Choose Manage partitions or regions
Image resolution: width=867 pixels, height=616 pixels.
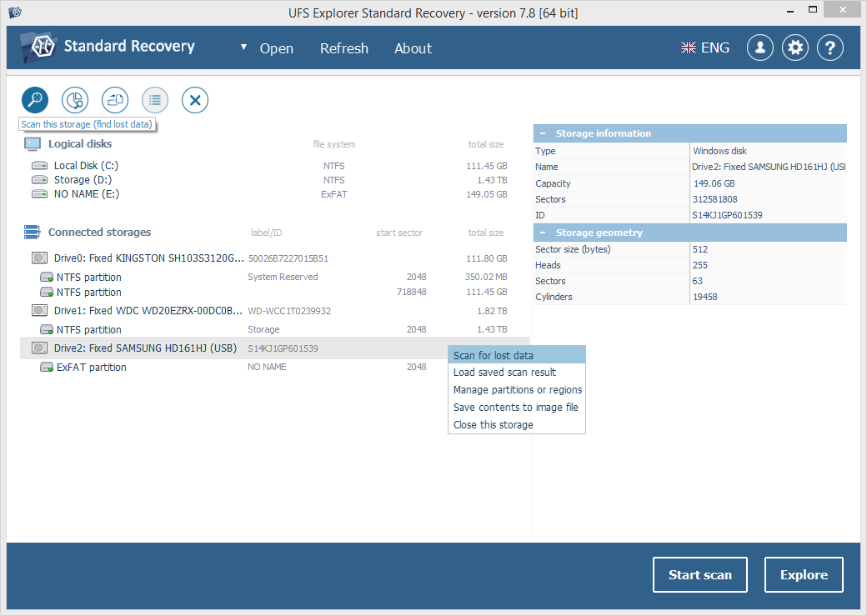point(516,390)
